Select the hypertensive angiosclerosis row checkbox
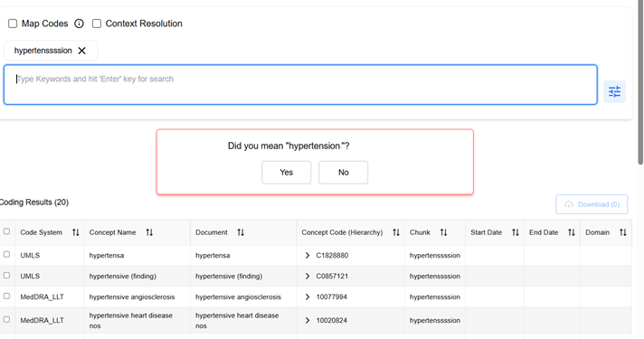The image size is (644, 339). 6,296
